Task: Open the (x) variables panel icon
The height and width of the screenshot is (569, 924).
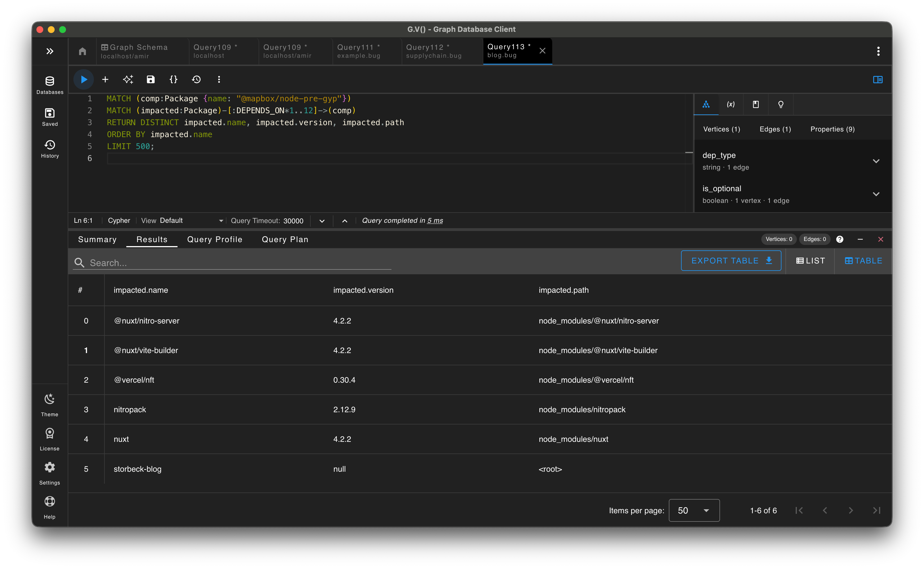Action: 731,104
